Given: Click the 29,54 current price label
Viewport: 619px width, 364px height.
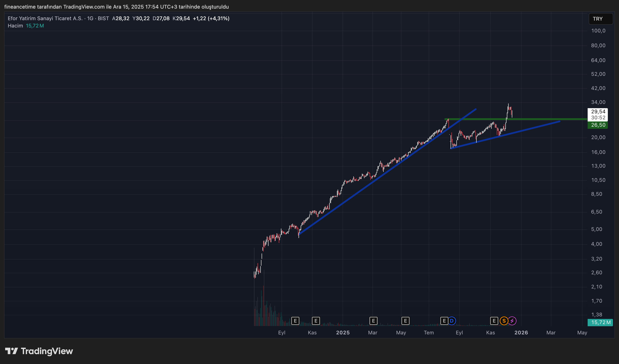Looking at the screenshot, I should 598,112.
